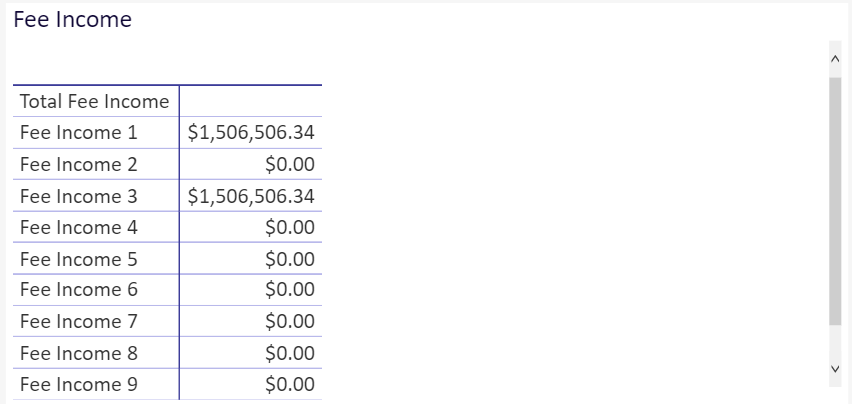852x404 pixels.
Task: Select the Fee Income 2 row label
Action: pyautogui.click(x=79, y=164)
